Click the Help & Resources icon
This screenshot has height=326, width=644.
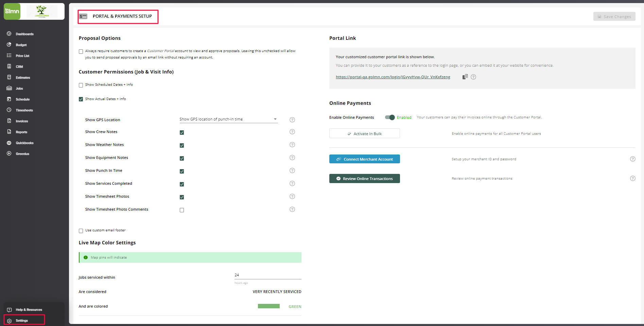[x=9, y=310]
